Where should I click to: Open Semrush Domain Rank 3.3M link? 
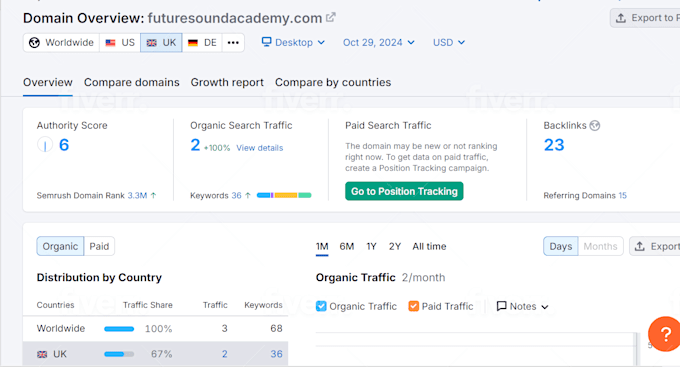[137, 196]
